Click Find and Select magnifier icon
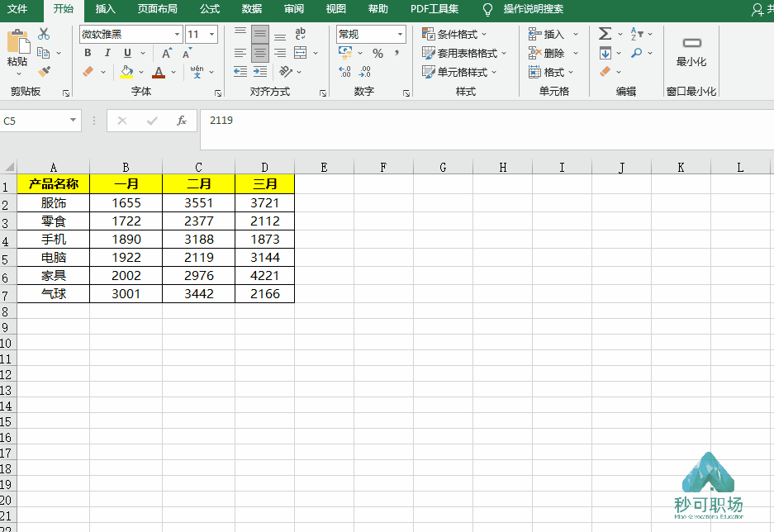774x532 pixels. click(x=637, y=52)
